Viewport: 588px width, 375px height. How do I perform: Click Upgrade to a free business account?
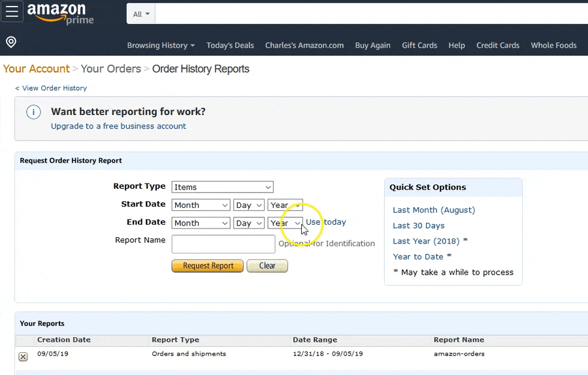pos(118,126)
